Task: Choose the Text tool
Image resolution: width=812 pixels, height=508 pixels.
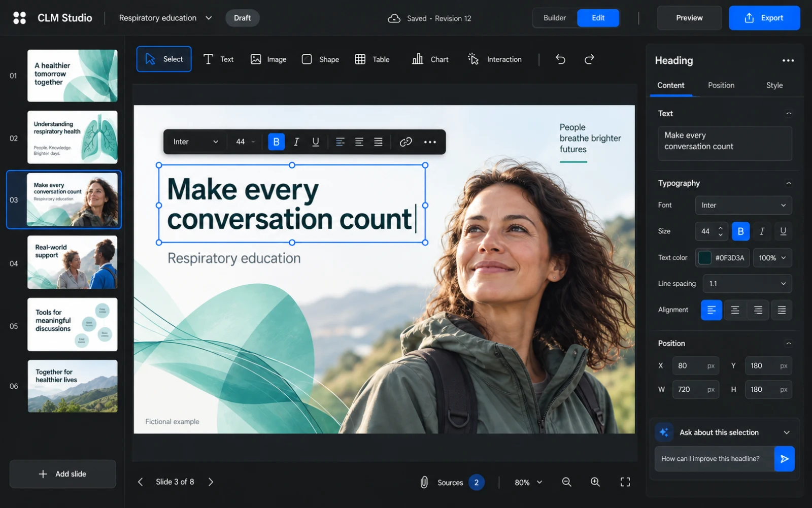Action: pos(218,59)
